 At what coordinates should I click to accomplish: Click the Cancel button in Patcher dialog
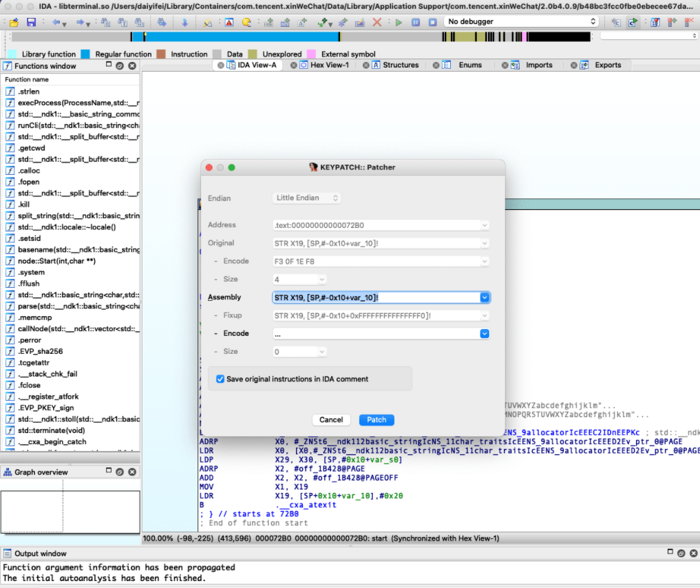(x=331, y=420)
